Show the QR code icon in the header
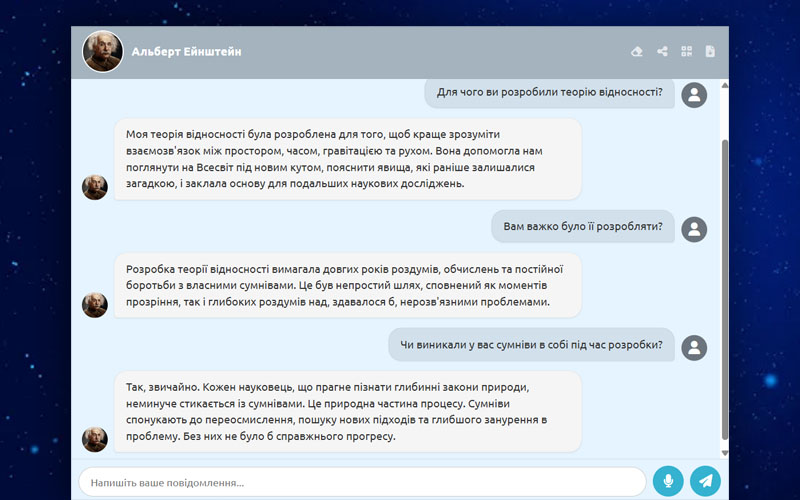 pos(687,52)
